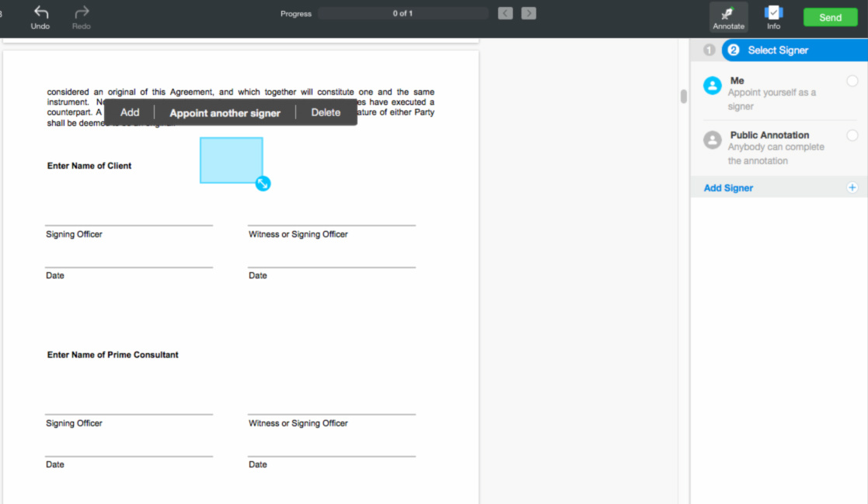Image resolution: width=868 pixels, height=504 pixels.
Task: Click the Prime Consultant Witness or Signing Officer line
Action: [x=332, y=415]
